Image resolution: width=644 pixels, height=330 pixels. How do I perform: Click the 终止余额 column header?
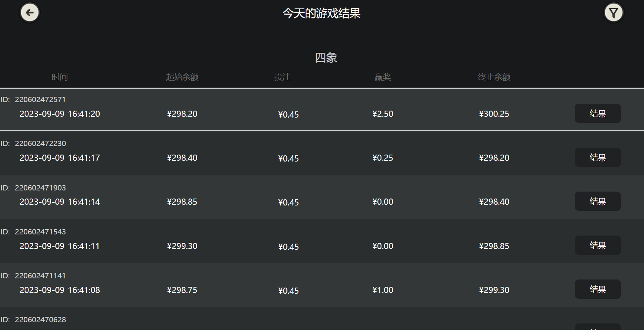pyautogui.click(x=494, y=77)
